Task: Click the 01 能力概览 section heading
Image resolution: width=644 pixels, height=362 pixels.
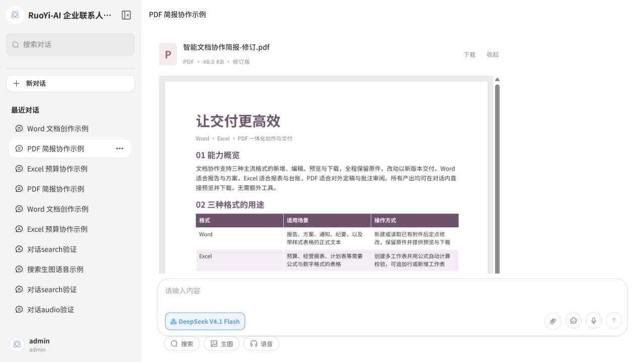Action: (x=218, y=155)
